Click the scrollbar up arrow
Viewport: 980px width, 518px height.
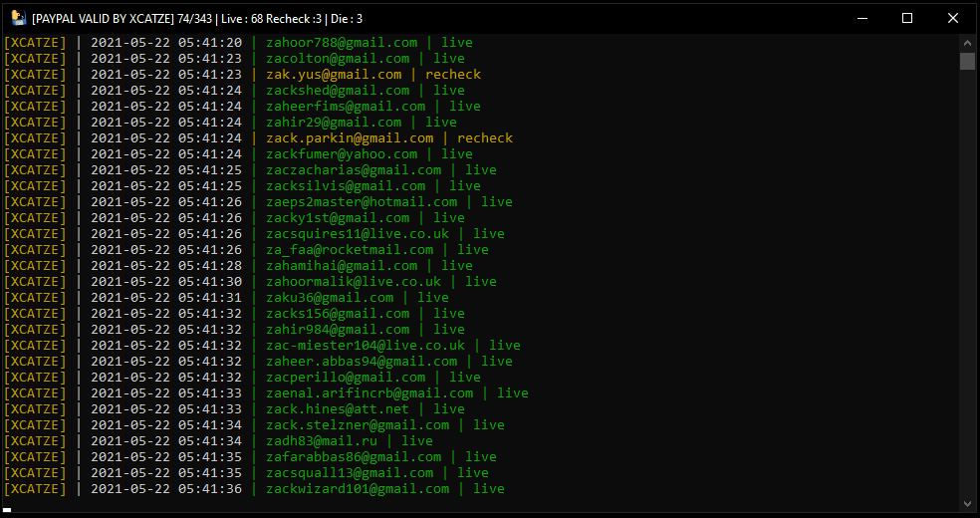(x=967, y=43)
